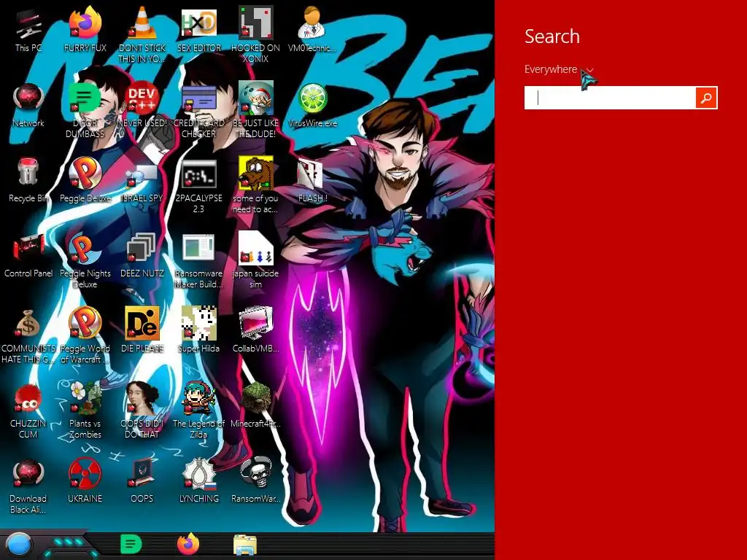Select the DONT STICK THIS VLC cone icon

[142, 23]
